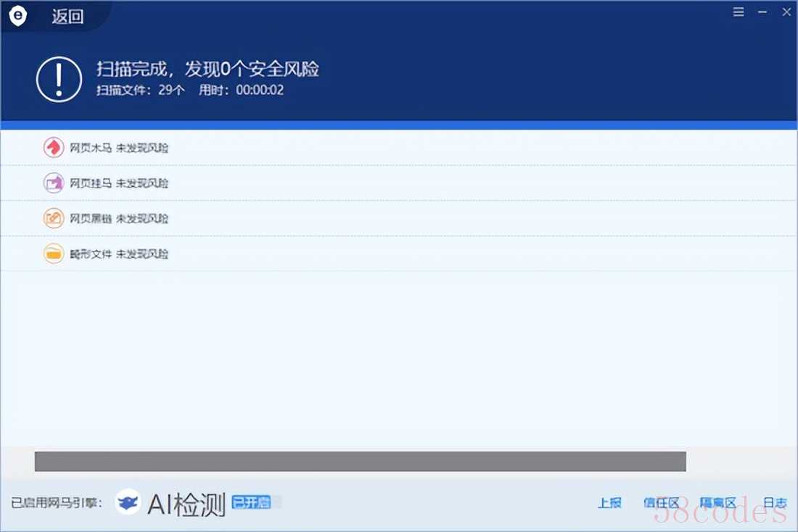The image size is (798, 532).
Task: Click the exclamation mark scan status icon
Action: pyautogui.click(x=59, y=79)
